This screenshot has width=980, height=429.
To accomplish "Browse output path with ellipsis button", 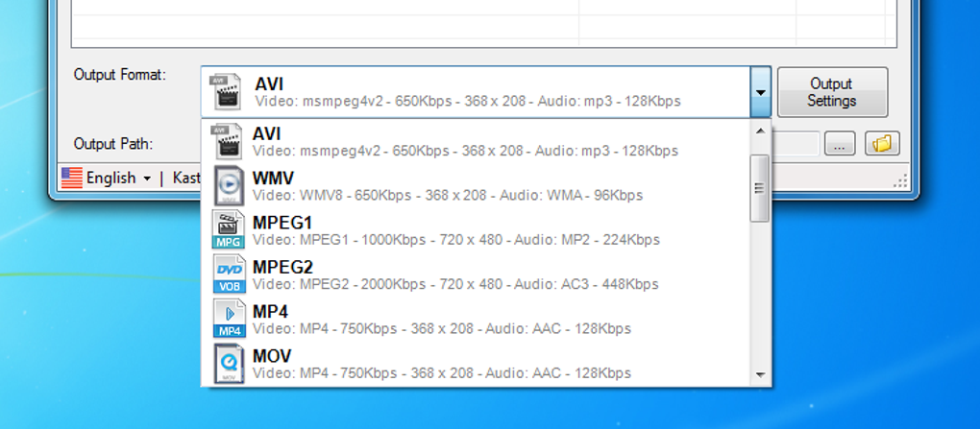I will click(x=840, y=144).
